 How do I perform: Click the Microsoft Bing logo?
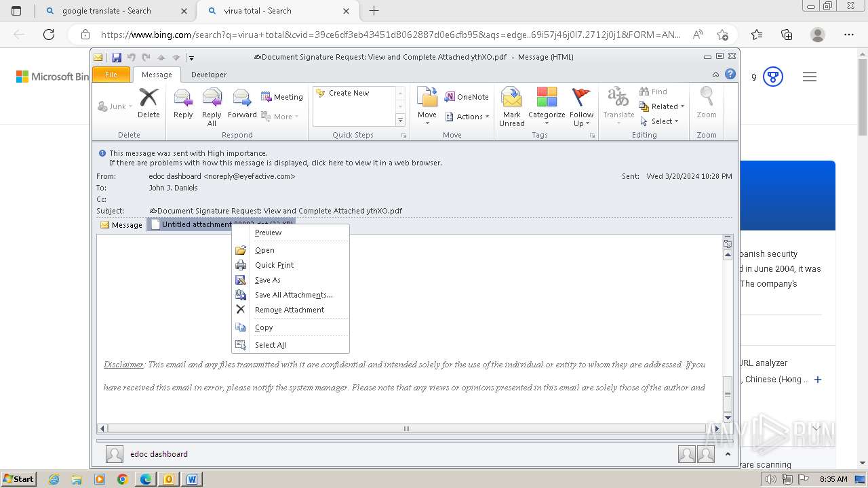tap(53, 77)
